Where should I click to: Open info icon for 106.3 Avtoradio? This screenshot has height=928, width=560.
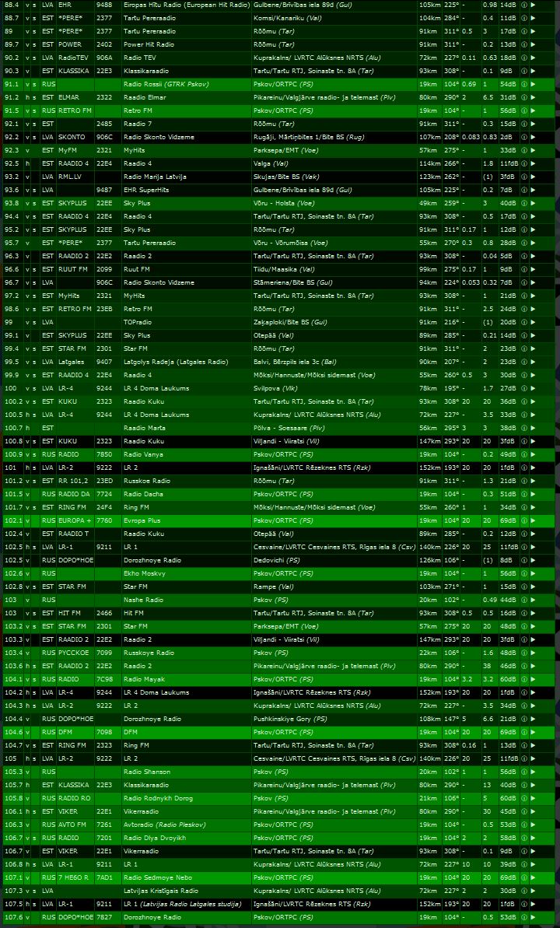pos(524,825)
